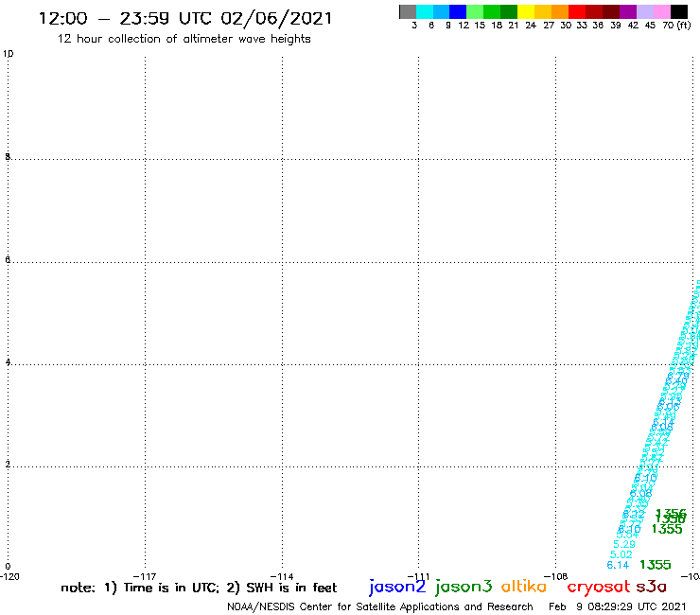Click the green '1355' time label beside 6.14
This screenshot has width=700, height=615.
click(x=655, y=565)
